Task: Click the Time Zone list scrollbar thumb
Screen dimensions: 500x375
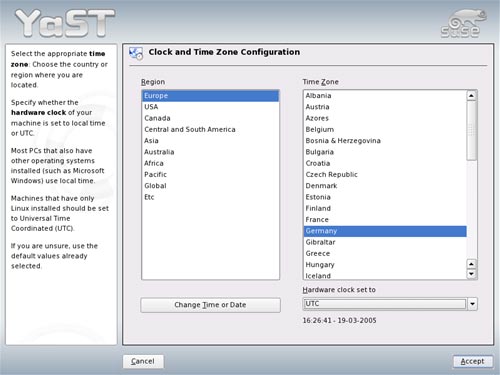Action: pos(471,131)
